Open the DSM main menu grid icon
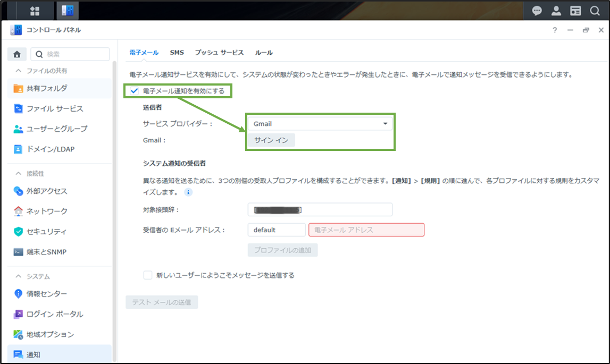This screenshot has height=364, width=610. pyautogui.click(x=35, y=11)
